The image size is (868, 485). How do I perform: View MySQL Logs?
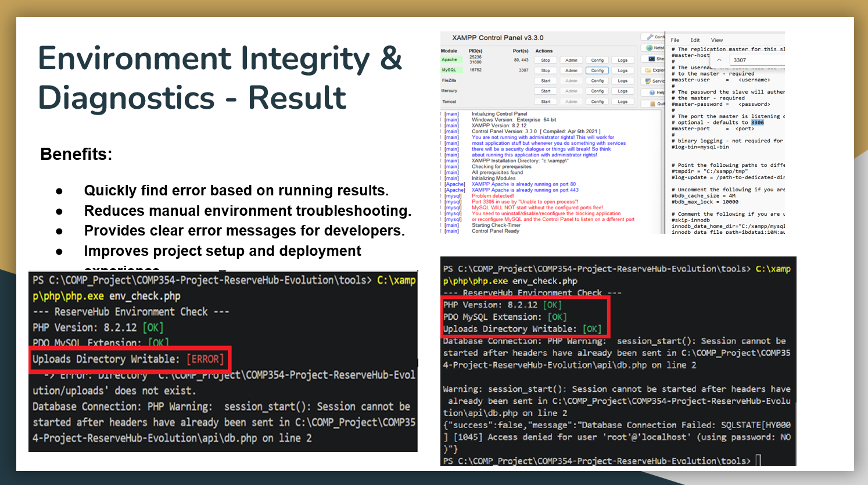pyautogui.click(x=623, y=70)
